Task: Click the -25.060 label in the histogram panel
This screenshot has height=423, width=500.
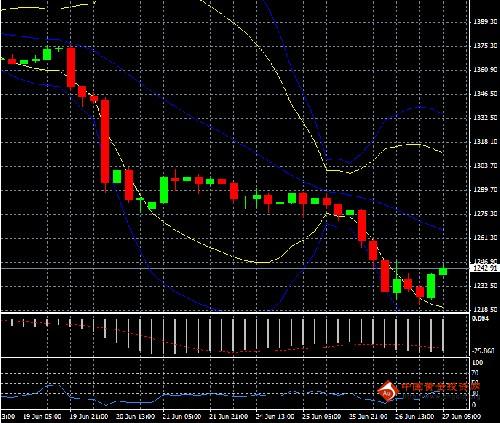Action: point(483,351)
